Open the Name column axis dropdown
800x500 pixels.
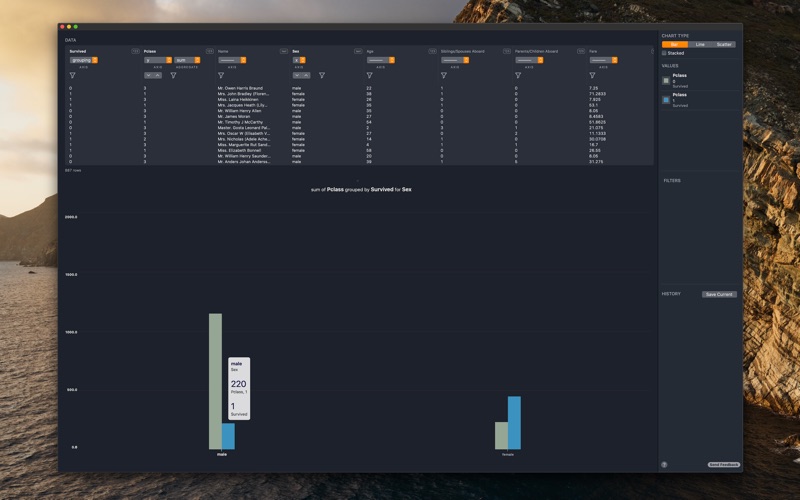(x=233, y=60)
